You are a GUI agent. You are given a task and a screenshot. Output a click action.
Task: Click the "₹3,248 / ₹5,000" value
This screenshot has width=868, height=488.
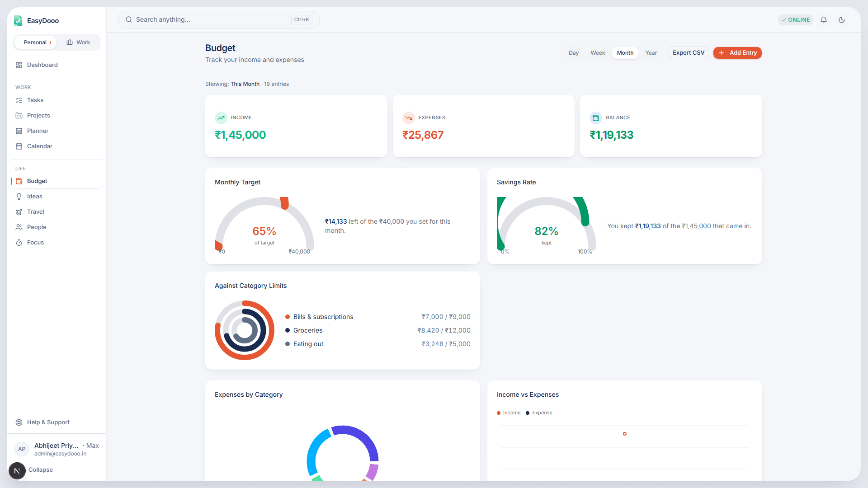[x=446, y=344]
